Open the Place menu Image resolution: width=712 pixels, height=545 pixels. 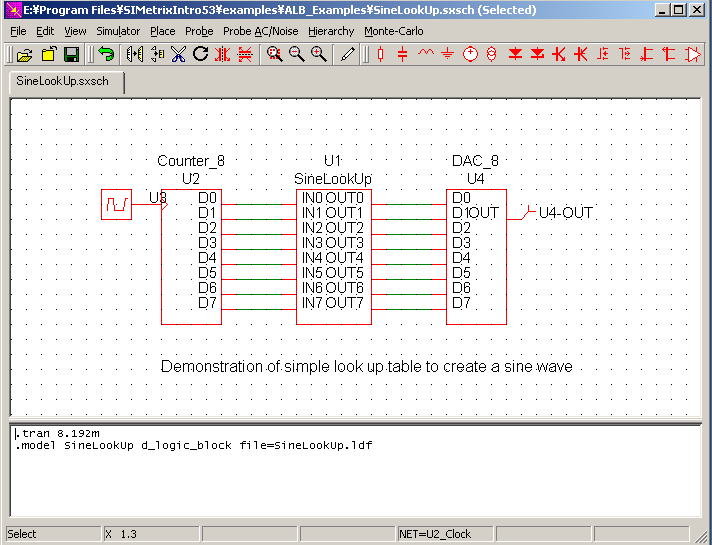(x=163, y=31)
